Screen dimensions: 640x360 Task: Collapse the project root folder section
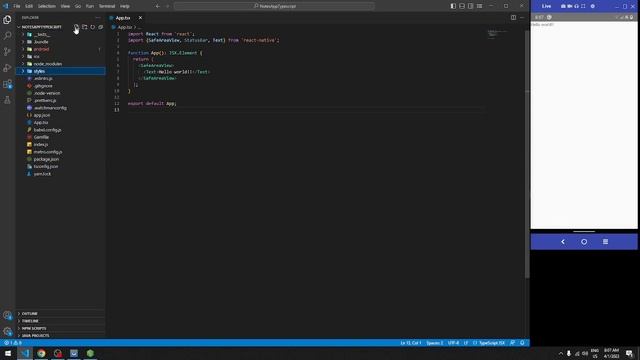[41, 27]
